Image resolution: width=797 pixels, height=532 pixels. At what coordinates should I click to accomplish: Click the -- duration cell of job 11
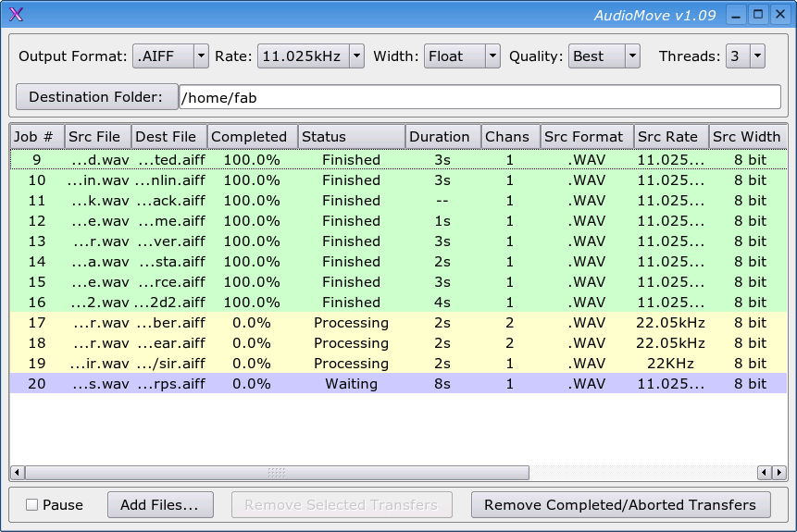coord(442,201)
